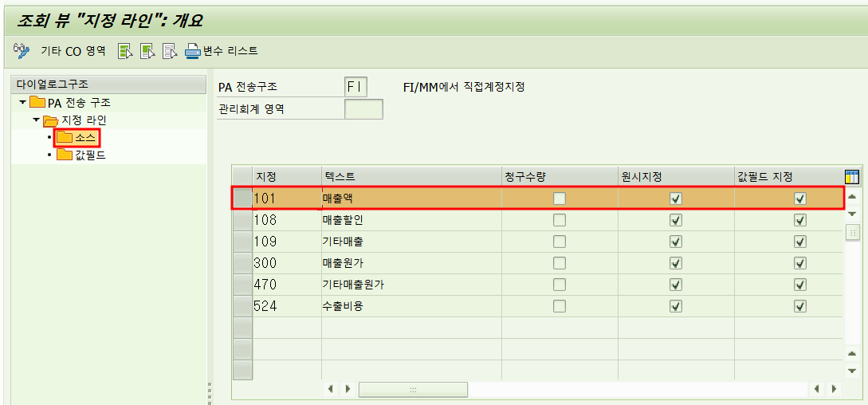Select 소스 node label in dialog structure
This screenshot has height=405, width=868.
click(85, 137)
